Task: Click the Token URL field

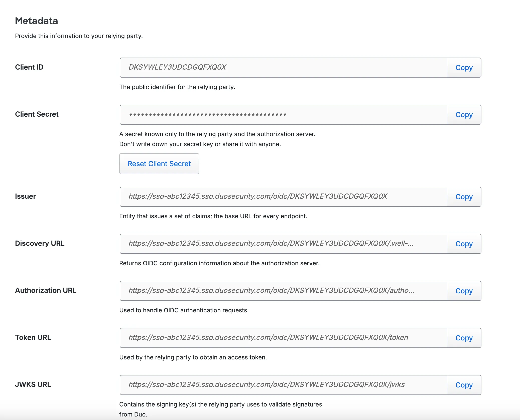Action: coord(283,338)
